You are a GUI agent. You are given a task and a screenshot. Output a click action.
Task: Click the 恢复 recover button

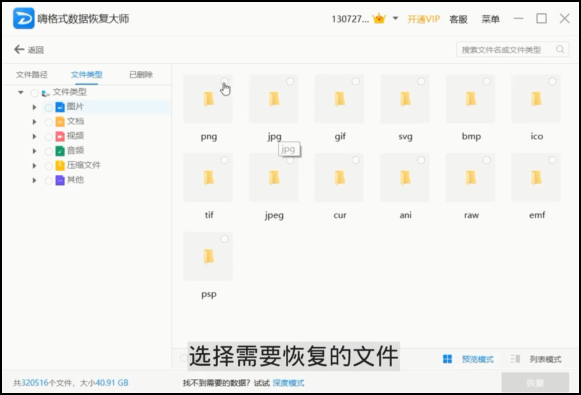tap(535, 382)
